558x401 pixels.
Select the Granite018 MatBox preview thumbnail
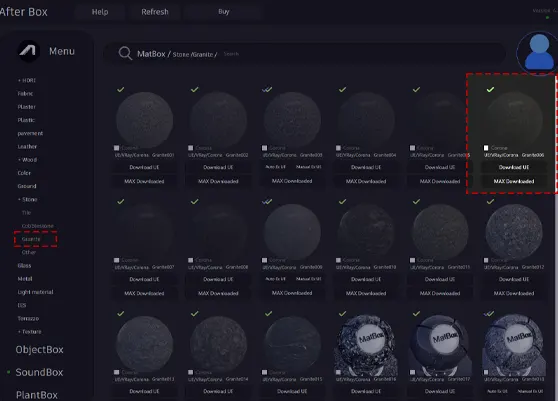pyautogui.click(x=514, y=344)
